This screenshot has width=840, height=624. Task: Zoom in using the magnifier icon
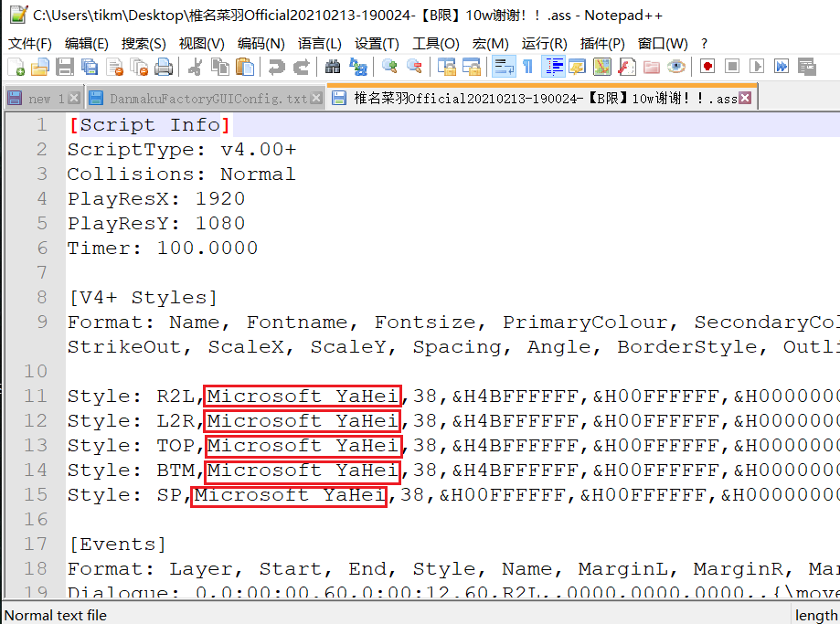[x=390, y=67]
